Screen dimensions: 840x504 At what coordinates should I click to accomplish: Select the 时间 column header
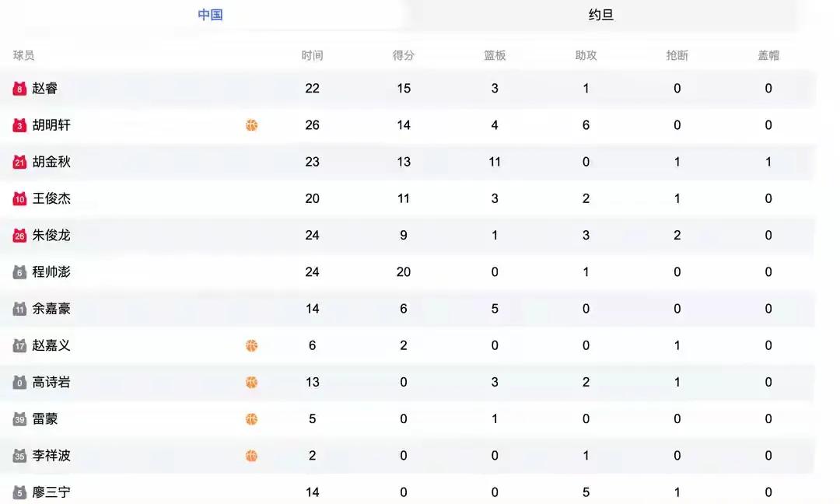point(313,55)
